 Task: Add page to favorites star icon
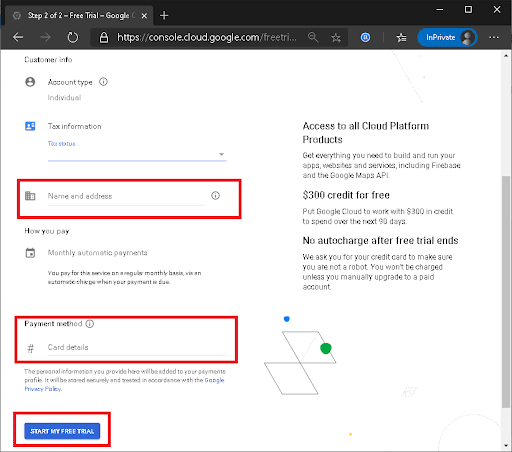point(336,37)
